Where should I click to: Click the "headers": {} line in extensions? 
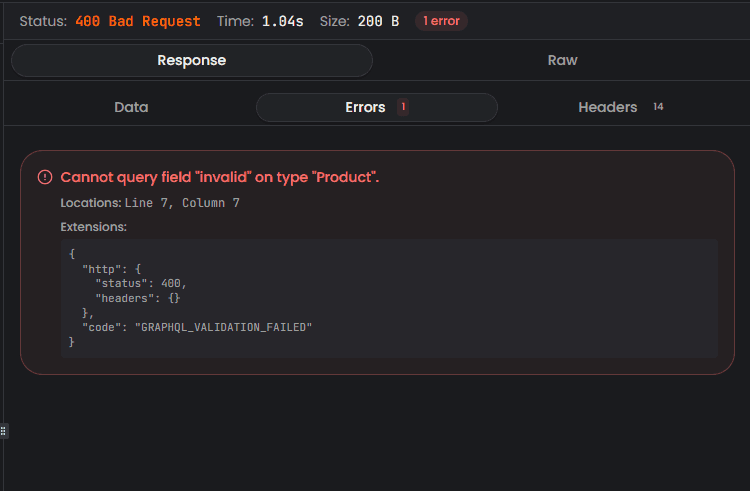[138, 298]
